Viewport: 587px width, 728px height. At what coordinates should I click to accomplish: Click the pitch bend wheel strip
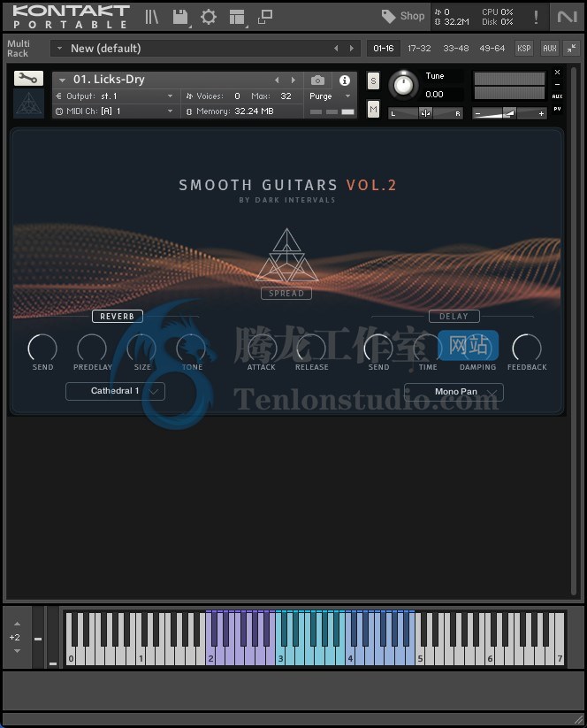(38, 637)
